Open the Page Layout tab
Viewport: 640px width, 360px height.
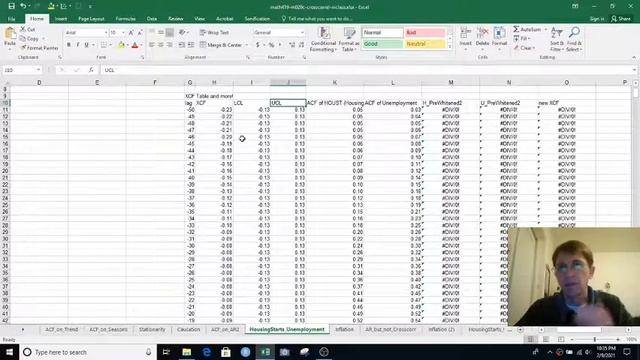point(91,19)
